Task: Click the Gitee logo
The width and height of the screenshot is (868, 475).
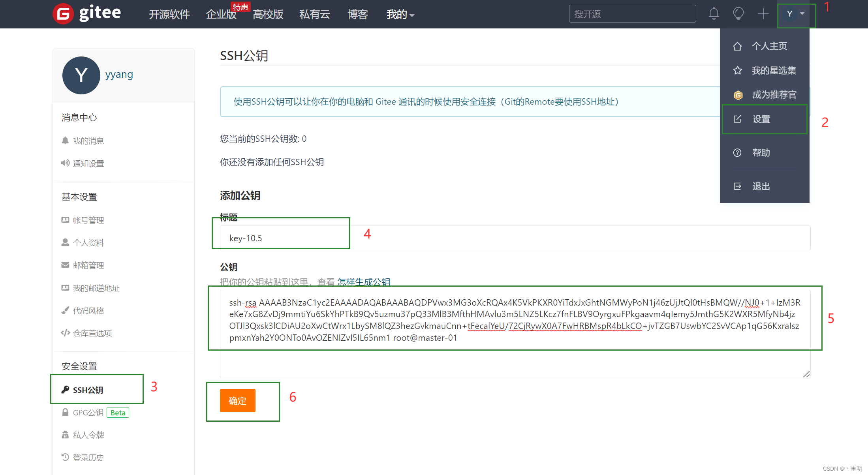Action: [87, 14]
